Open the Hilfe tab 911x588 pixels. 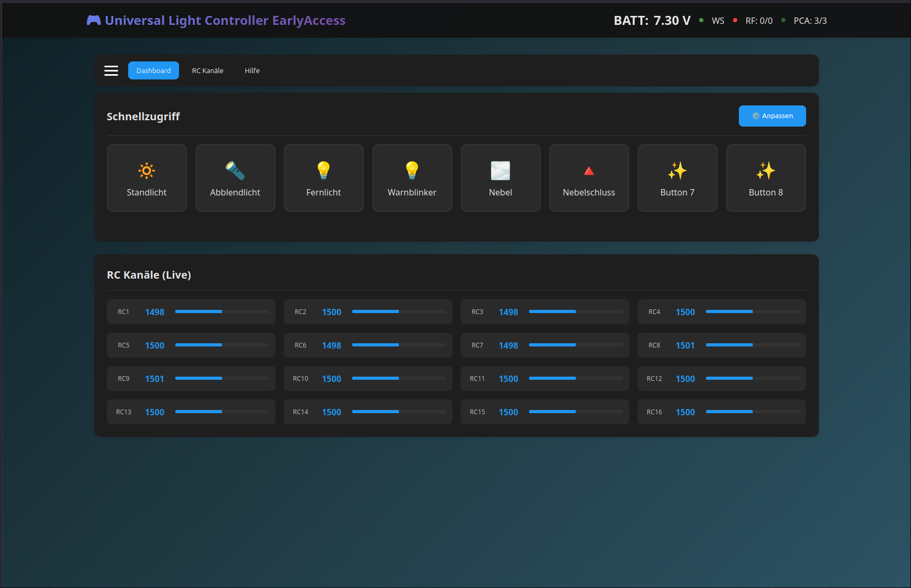coord(252,70)
